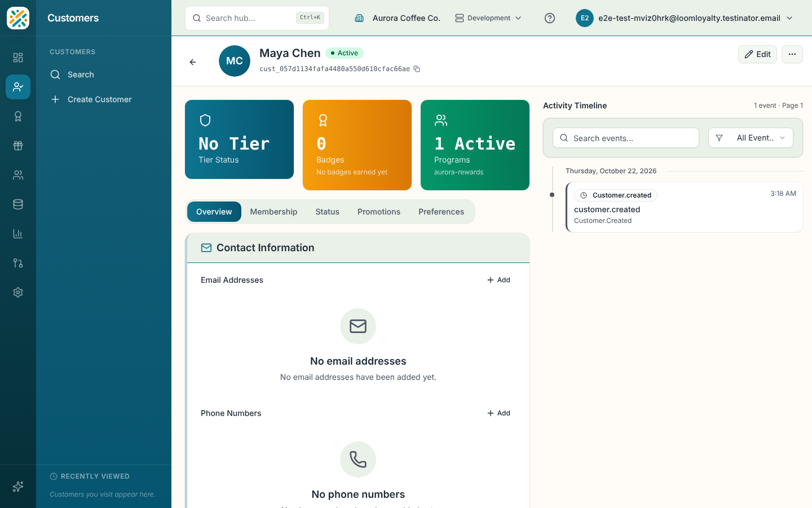Open the dashboard grid icon in the left rail
This screenshot has width=812, height=508.
[18, 58]
